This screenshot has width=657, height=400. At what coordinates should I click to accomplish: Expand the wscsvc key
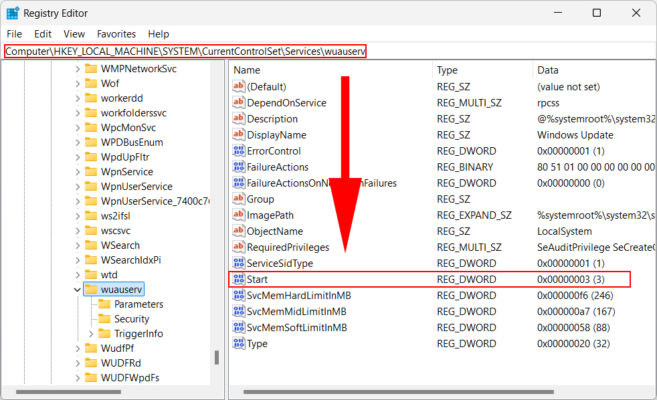[x=78, y=231]
